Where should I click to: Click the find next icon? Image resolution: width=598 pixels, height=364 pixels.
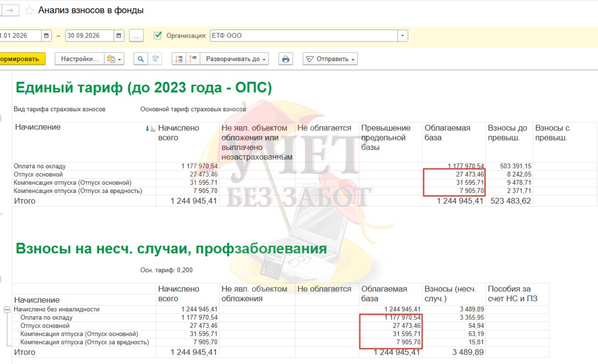(155, 59)
